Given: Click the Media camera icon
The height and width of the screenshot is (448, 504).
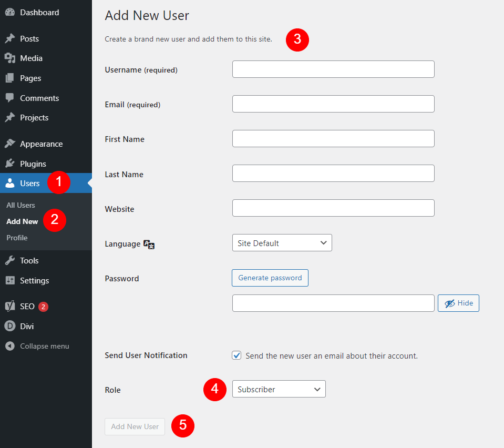Looking at the screenshot, I should pos(11,58).
